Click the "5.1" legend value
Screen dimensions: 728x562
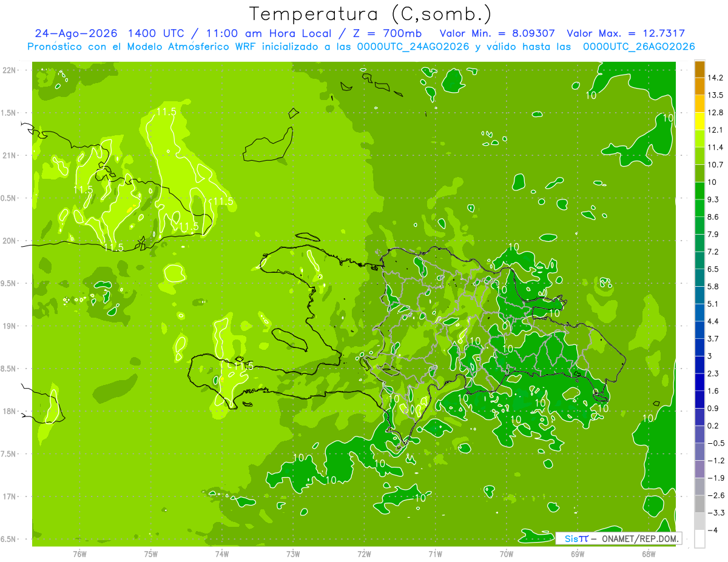(713, 304)
